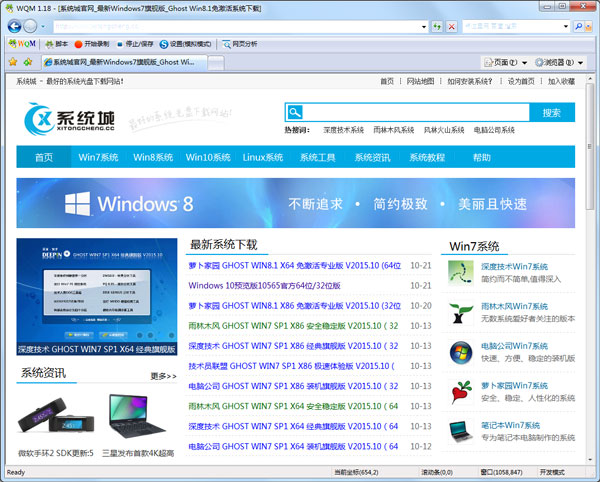Screen dimensions: 600x482
Task: Click the WQM logo toolbar button
Action: (x=22, y=44)
